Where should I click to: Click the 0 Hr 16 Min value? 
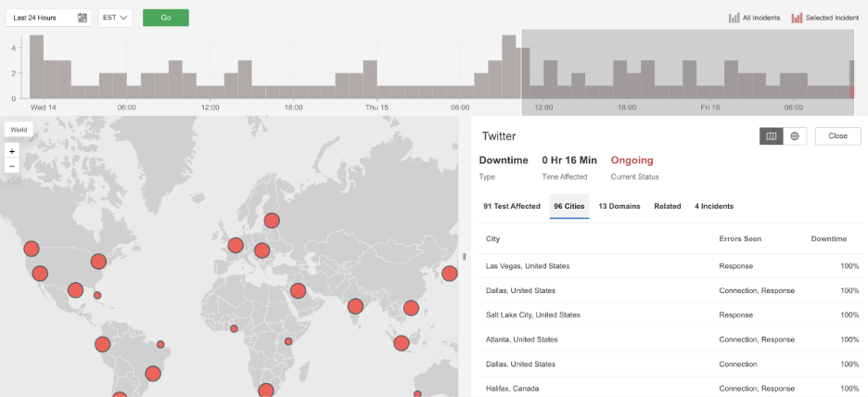[569, 160]
